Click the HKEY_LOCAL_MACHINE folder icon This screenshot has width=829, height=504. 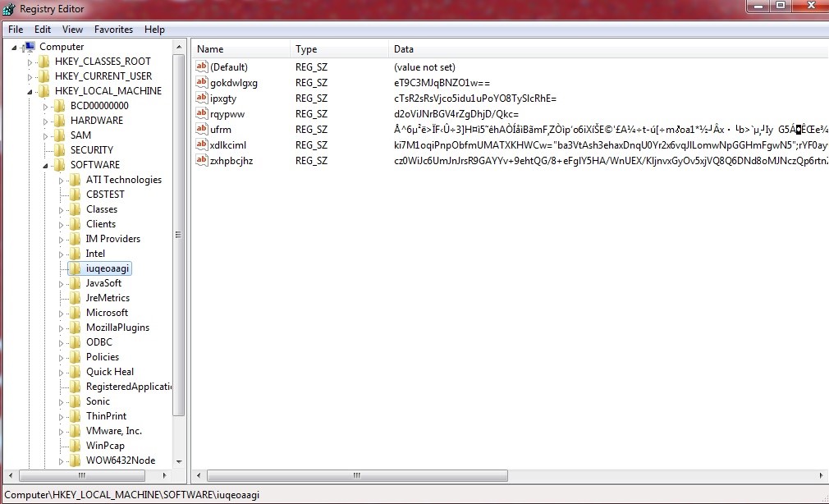44,91
